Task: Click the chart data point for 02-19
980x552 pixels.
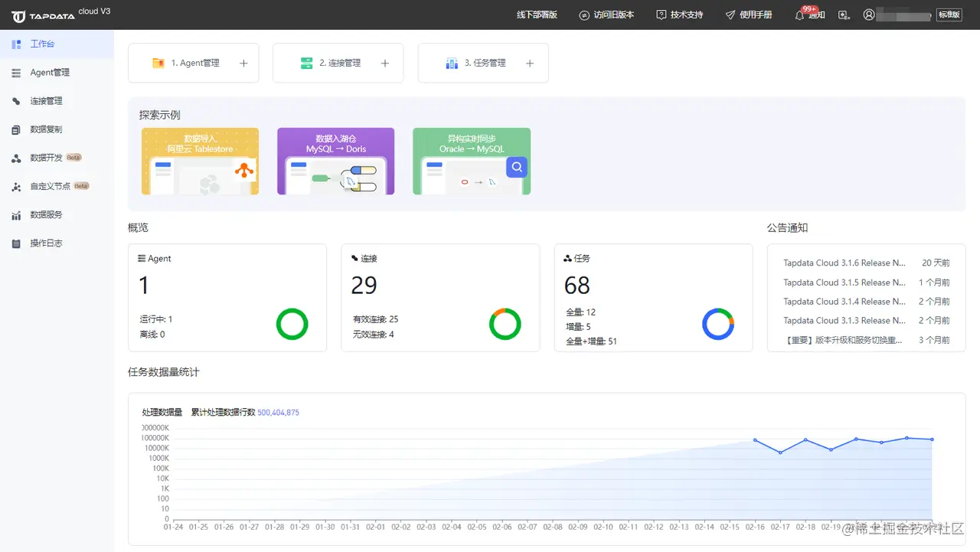Action: (831, 450)
